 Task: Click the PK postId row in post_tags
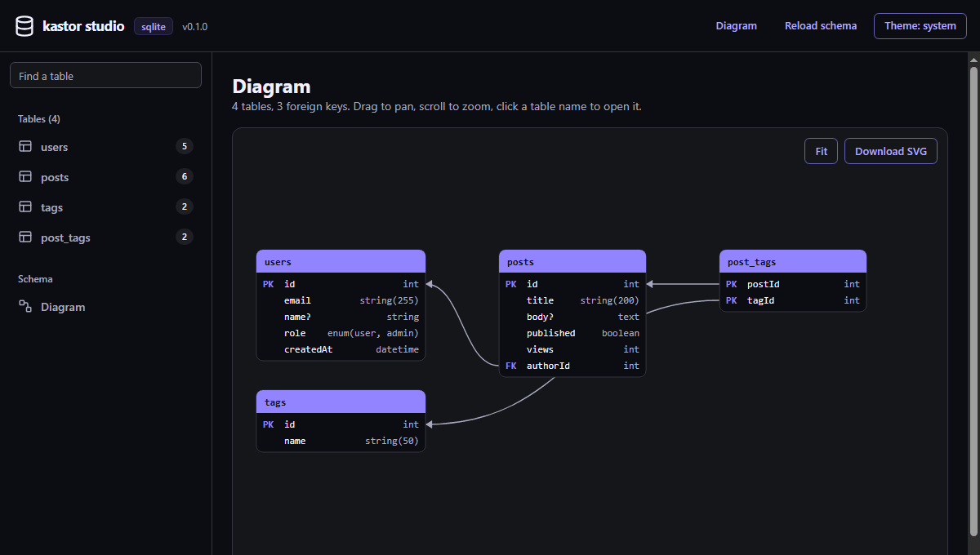pos(793,284)
